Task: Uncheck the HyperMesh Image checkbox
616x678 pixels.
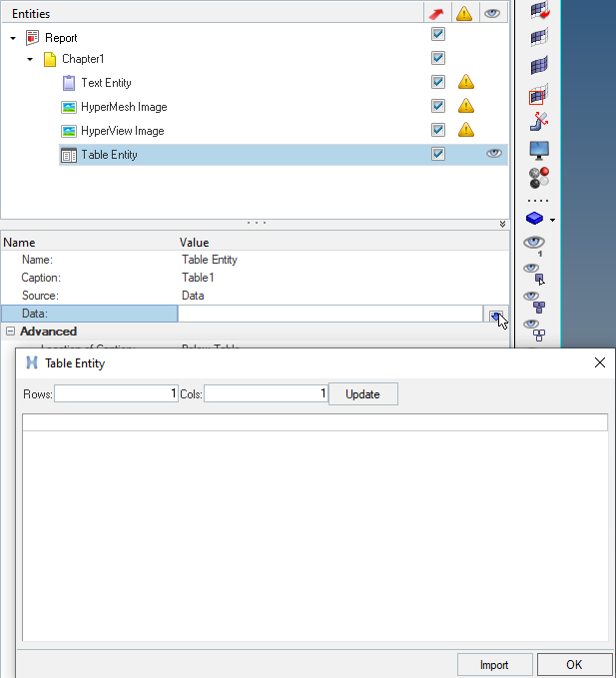Action: coord(438,106)
